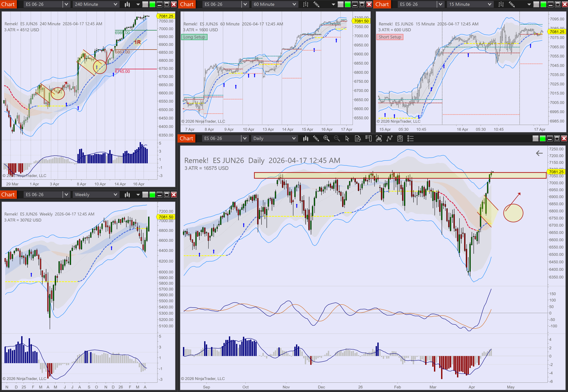Open the ES 06-26 instrument dropdown on Daily chart

(x=244, y=138)
